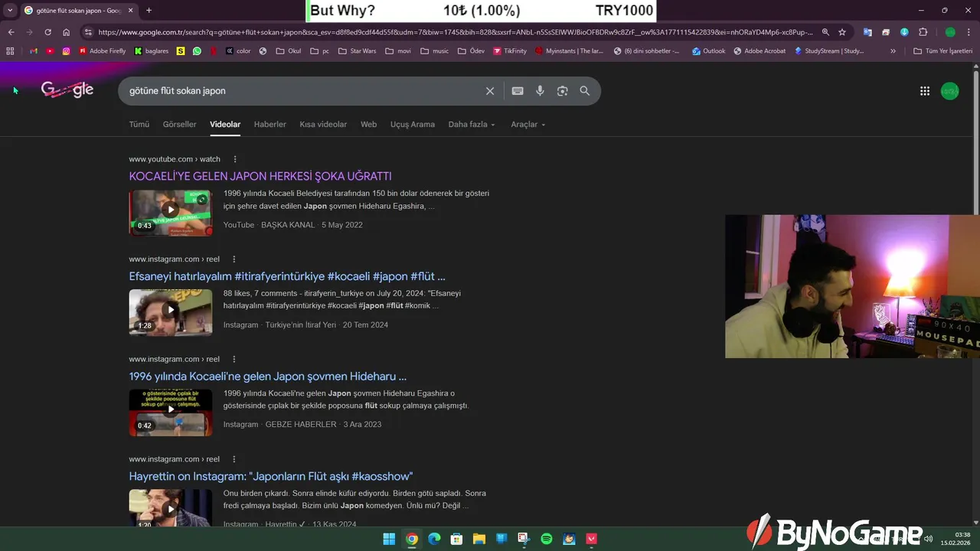Open '1996 yılında Kocaeli'ne gelen Japon' link

click(268, 377)
